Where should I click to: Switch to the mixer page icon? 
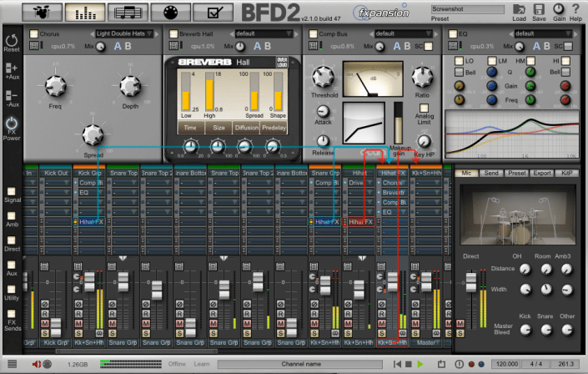[x=84, y=13]
